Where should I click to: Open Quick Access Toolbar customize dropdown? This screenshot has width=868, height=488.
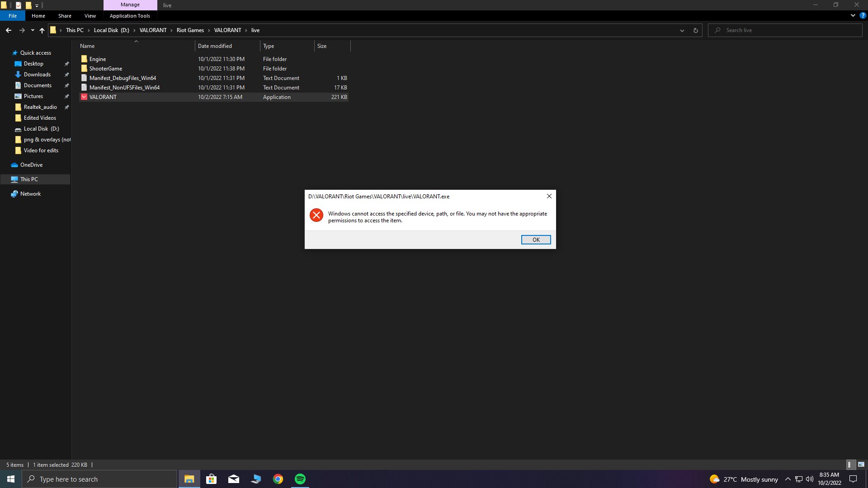point(37,5)
